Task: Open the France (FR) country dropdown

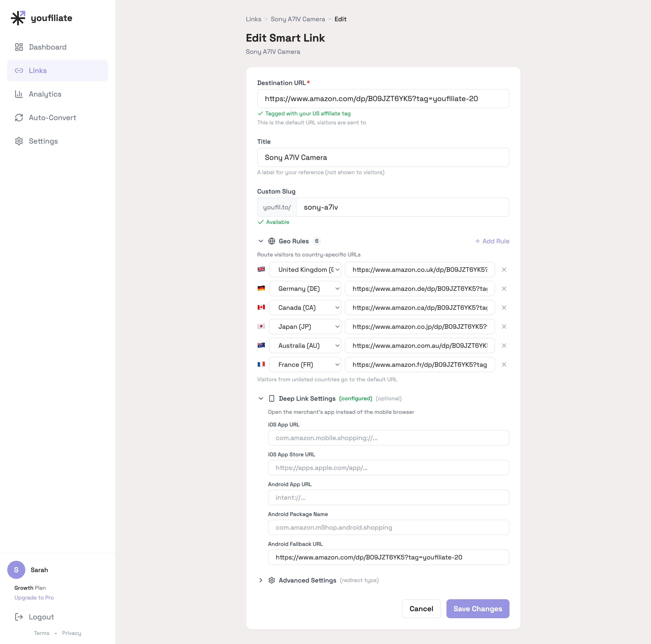Action: click(x=305, y=365)
